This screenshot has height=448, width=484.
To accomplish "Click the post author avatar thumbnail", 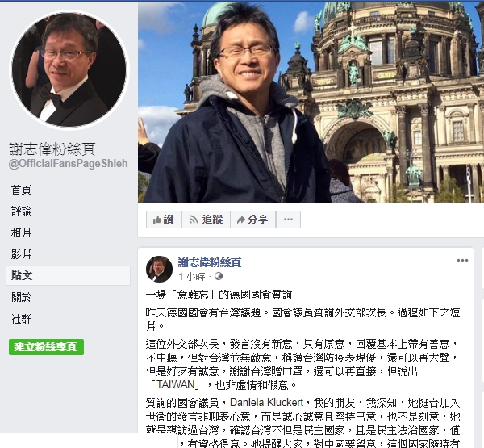I will [x=159, y=269].
